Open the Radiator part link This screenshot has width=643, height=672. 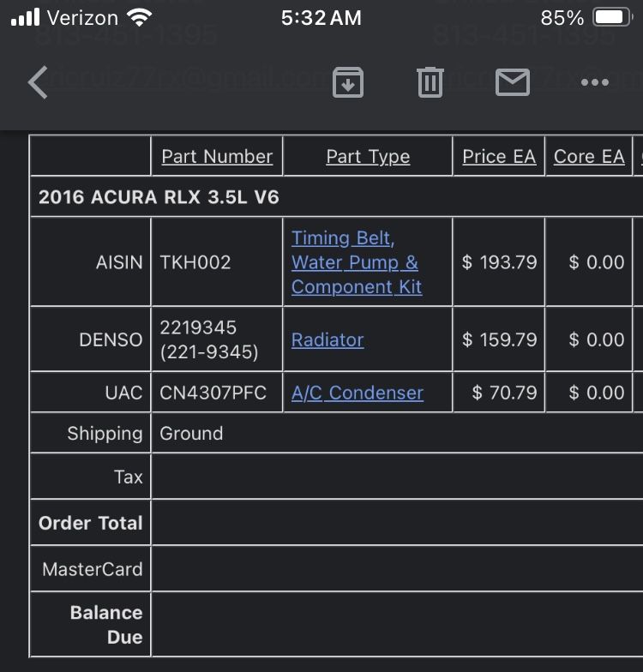pos(328,339)
